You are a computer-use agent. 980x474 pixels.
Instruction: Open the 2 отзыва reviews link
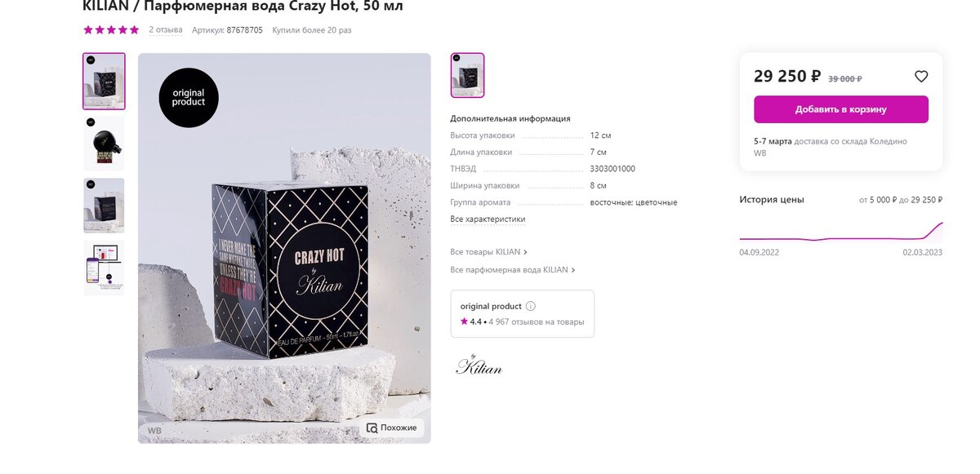click(166, 30)
